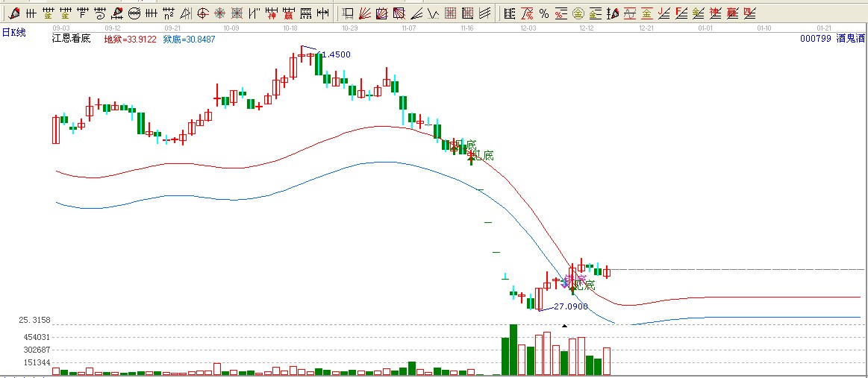Click the gold circled 金 icon
This screenshot has height=378, width=868.
(578, 13)
